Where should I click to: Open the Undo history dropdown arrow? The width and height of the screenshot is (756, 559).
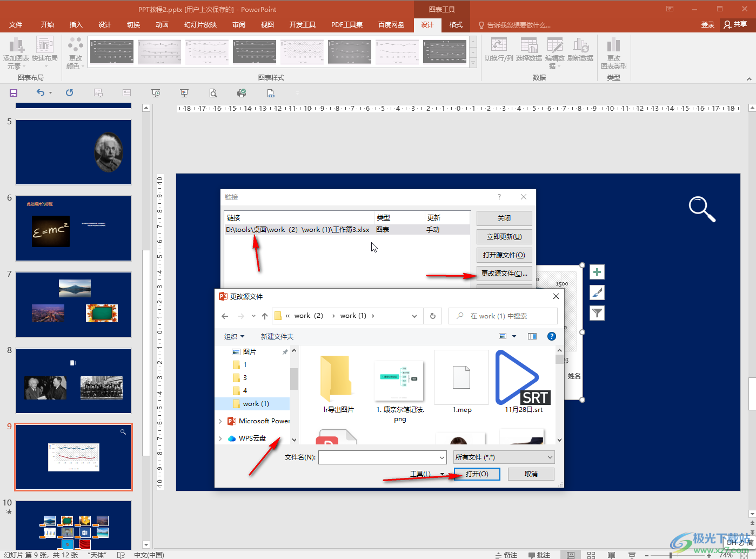pos(51,93)
